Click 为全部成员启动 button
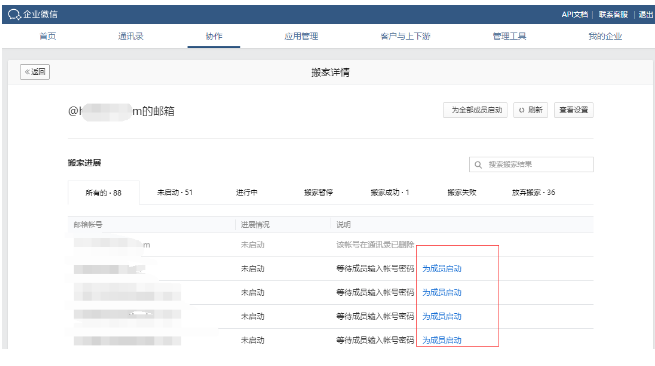The image size is (655, 366). pyautogui.click(x=475, y=110)
